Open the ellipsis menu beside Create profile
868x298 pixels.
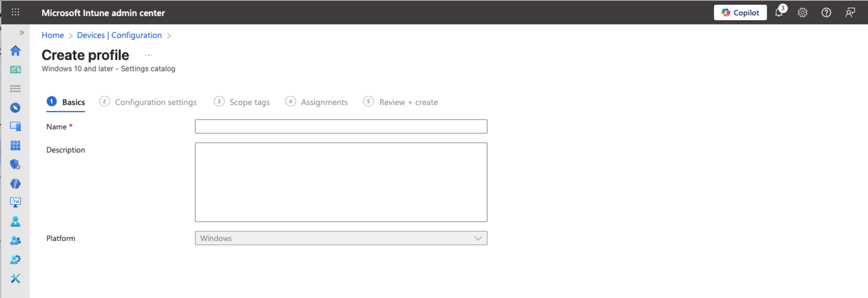tap(149, 55)
